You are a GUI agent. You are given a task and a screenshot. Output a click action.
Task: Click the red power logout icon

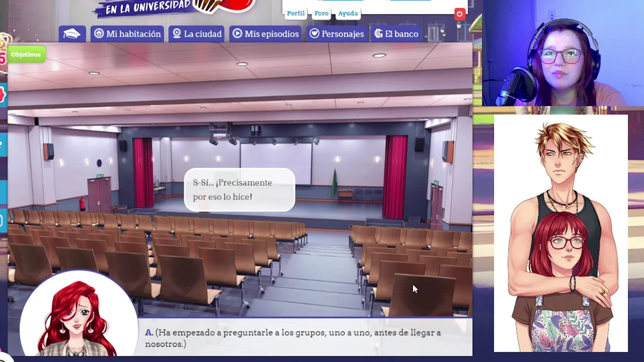coord(459,14)
